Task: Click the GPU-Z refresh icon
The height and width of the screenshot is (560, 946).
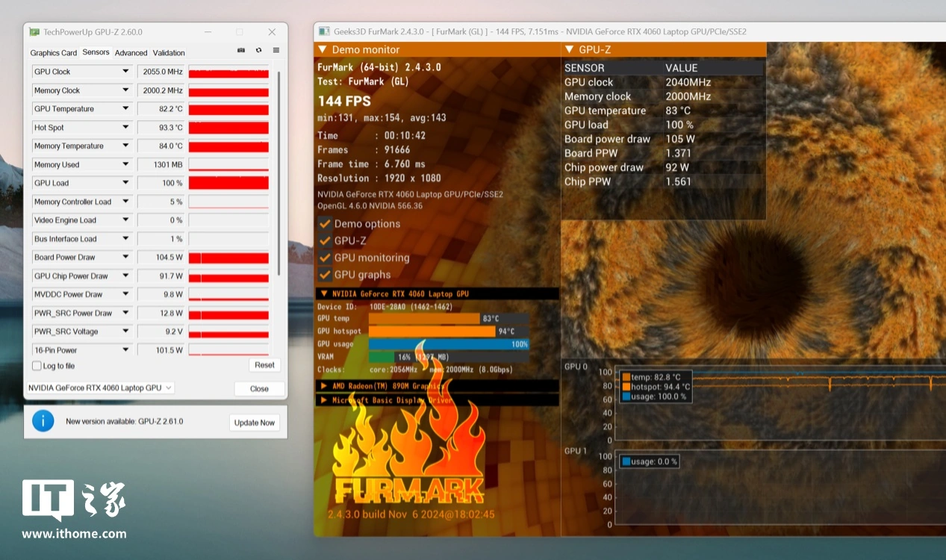Action: [258, 51]
